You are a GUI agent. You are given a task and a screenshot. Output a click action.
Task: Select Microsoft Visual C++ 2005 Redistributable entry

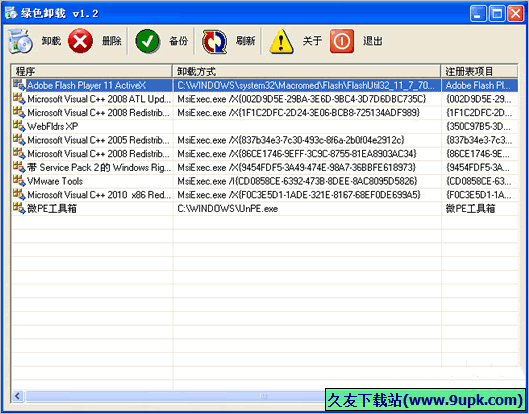click(99, 140)
